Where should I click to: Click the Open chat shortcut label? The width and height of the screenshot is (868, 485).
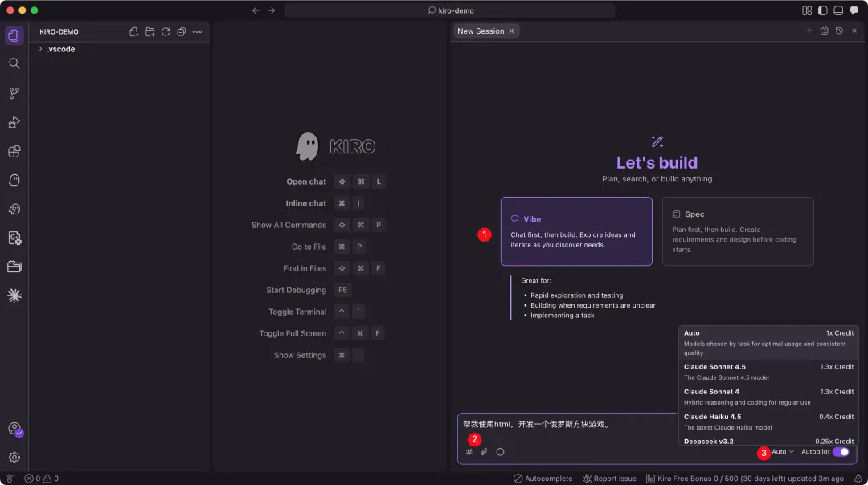(x=306, y=181)
